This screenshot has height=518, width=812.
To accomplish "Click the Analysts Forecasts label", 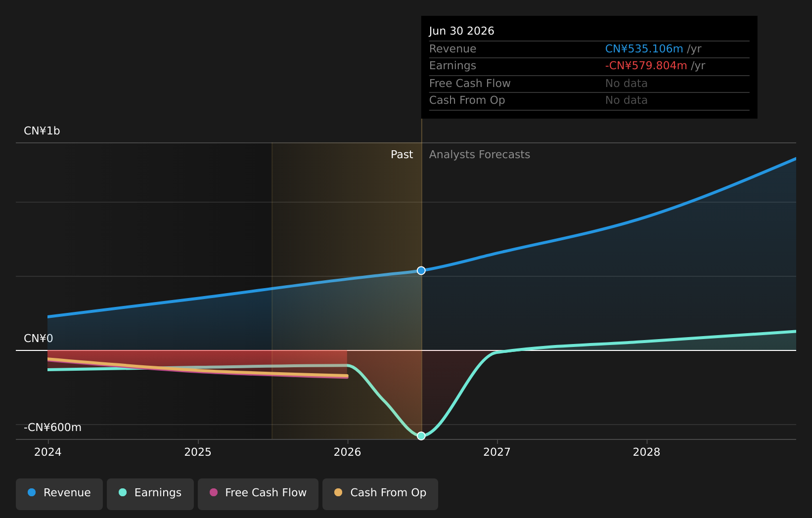I will pyautogui.click(x=480, y=155).
